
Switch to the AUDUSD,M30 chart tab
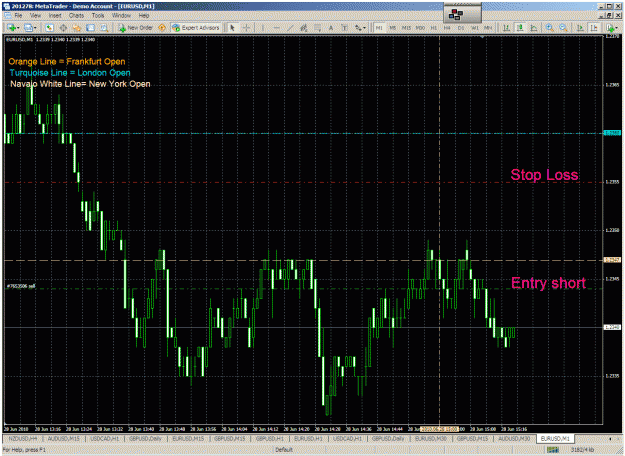pos(514,438)
